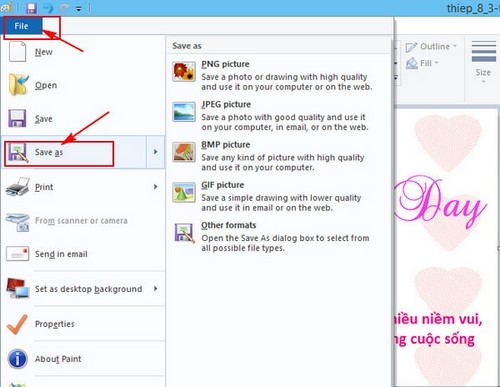
Task: Select Set as desktop background label
Action: tap(89, 289)
